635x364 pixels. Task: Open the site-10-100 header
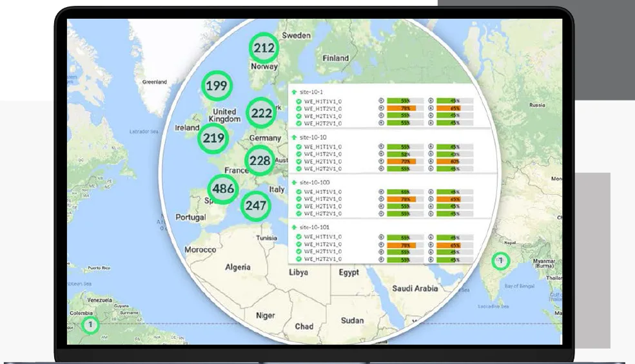click(315, 182)
